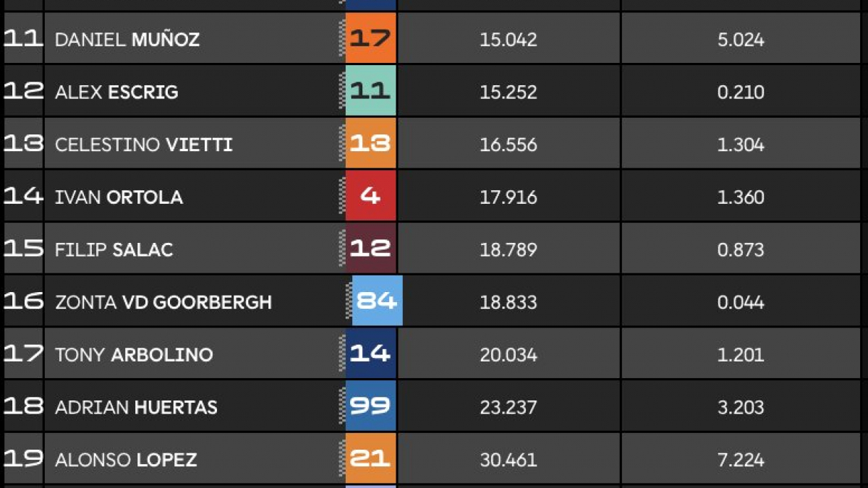Click total gap time 23.237
This screenshot has height=488, width=868.
click(509, 407)
